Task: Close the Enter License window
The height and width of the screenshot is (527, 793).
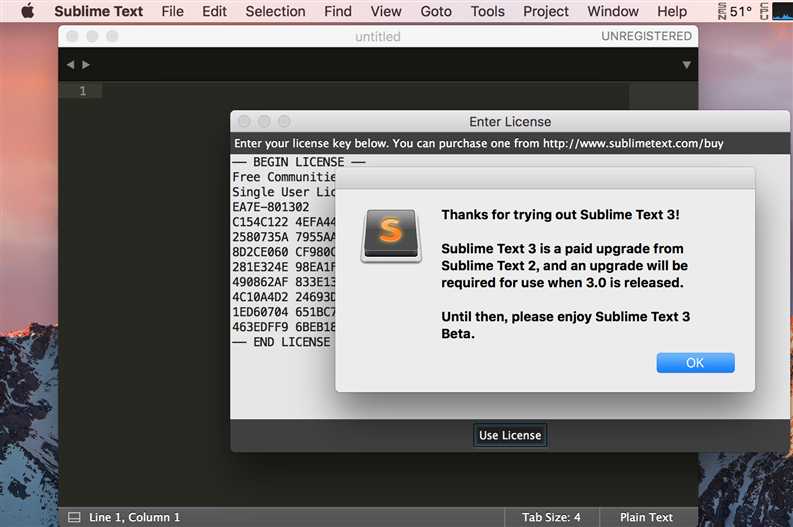Action: pyautogui.click(x=244, y=121)
